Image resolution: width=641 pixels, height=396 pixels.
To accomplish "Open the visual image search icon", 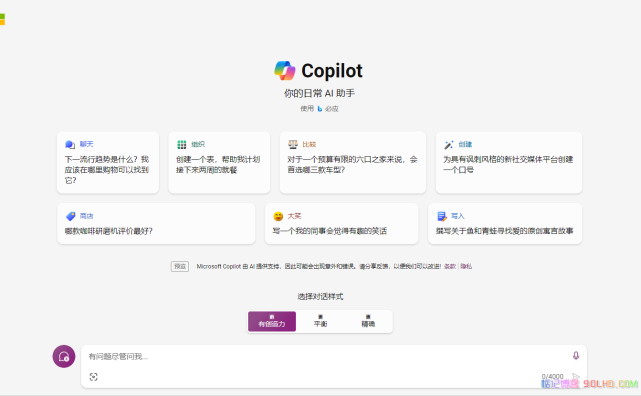I will coord(94,377).
